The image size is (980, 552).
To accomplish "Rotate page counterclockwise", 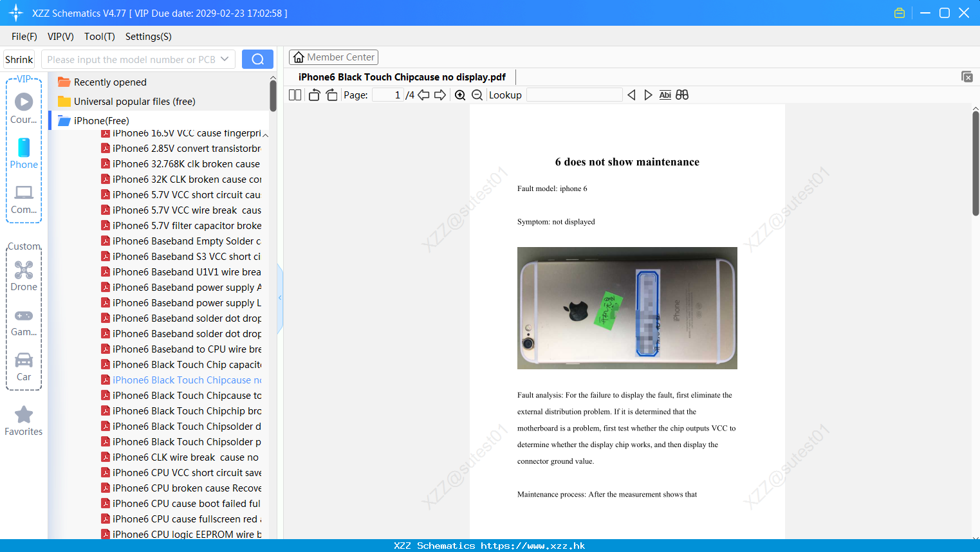I will coord(314,95).
